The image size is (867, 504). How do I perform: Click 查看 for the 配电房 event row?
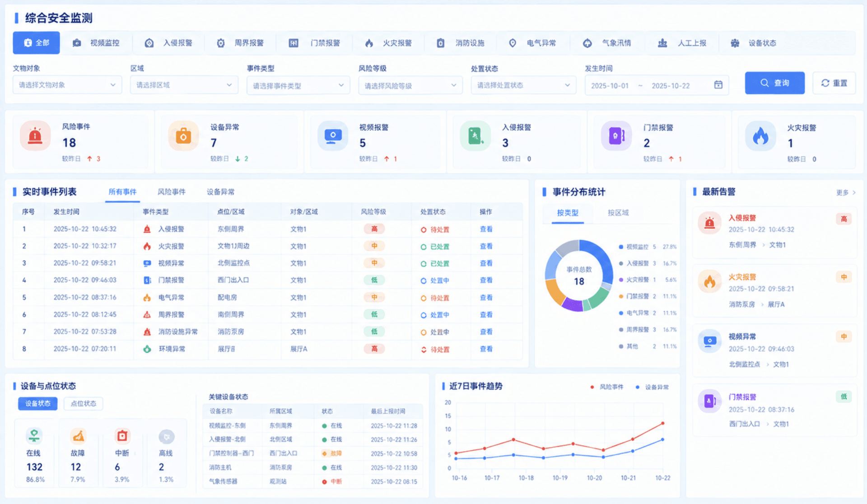(486, 298)
